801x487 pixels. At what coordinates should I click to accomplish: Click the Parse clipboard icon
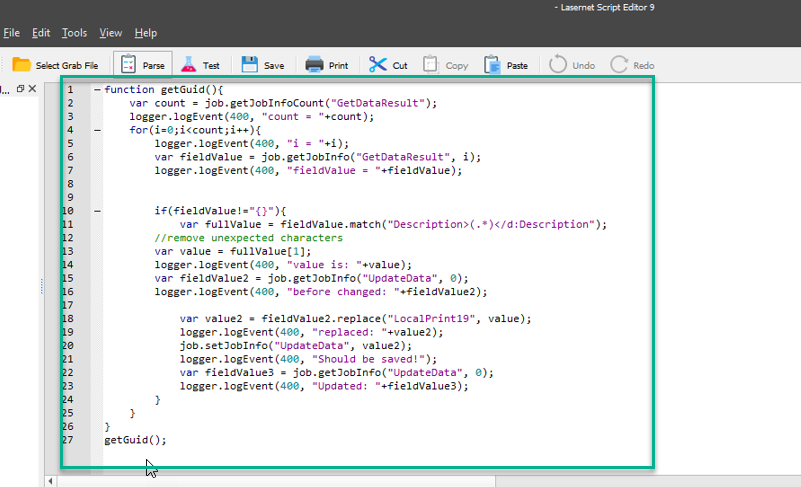128,65
